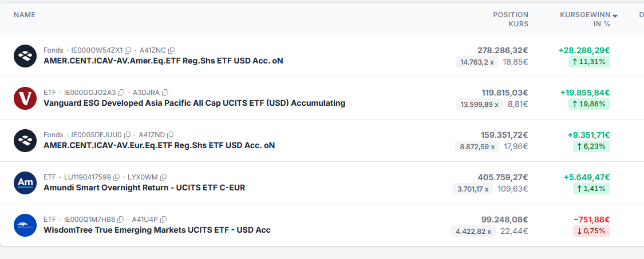This screenshot has height=259, width=644.
Task: Click the WisdomTree logo icon
Action: pos(25,225)
